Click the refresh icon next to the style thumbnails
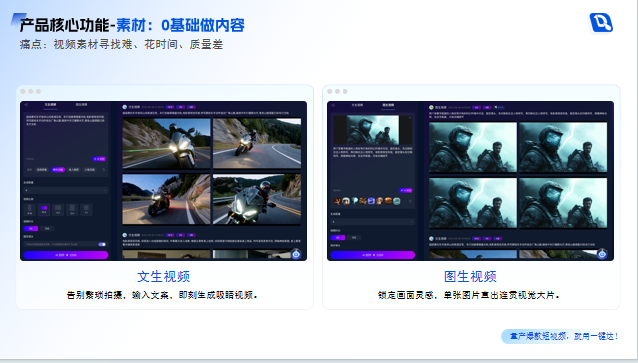This screenshot has width=638, height=363. coord(410,201)
